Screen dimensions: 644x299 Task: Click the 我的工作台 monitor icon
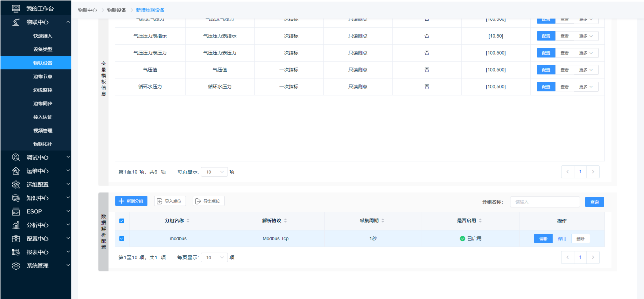pyautogui.click(x=16, y=8)
